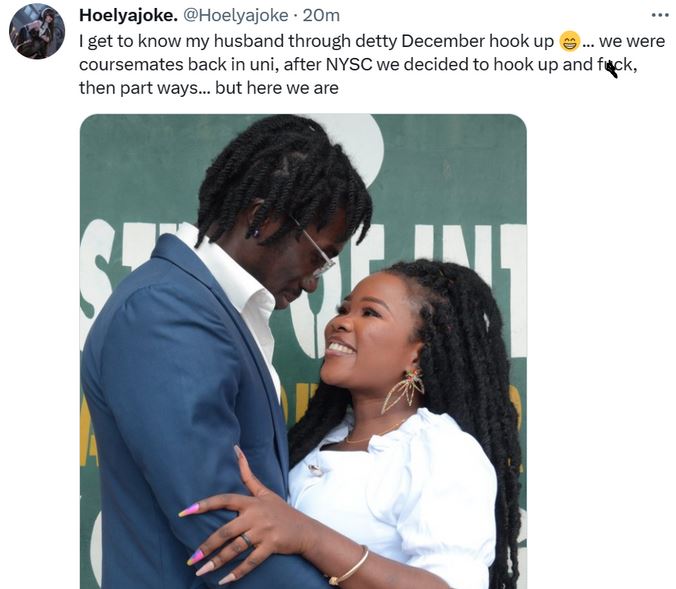Open Hoelyajoke's round profile avatar

[37, 31]
